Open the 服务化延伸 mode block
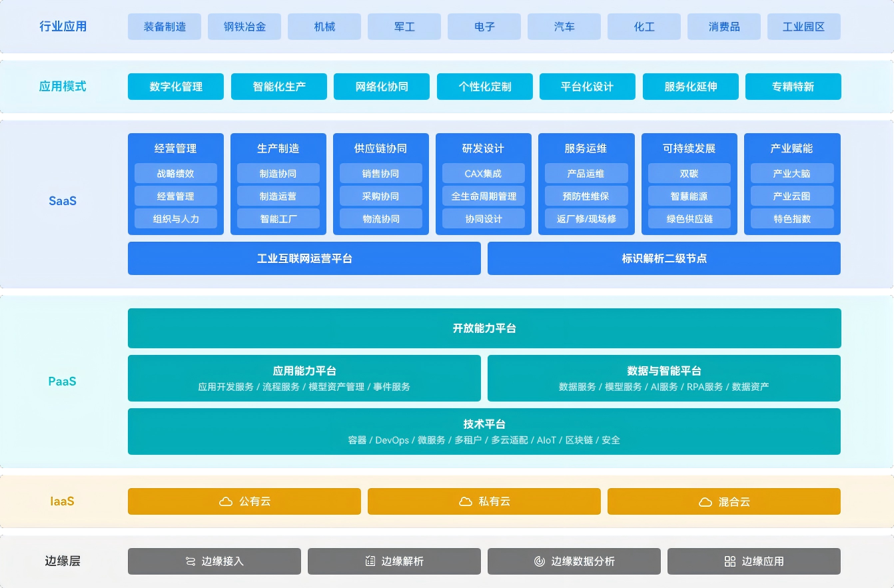Screen dimensions: 894x588 [x=691, y=87]
